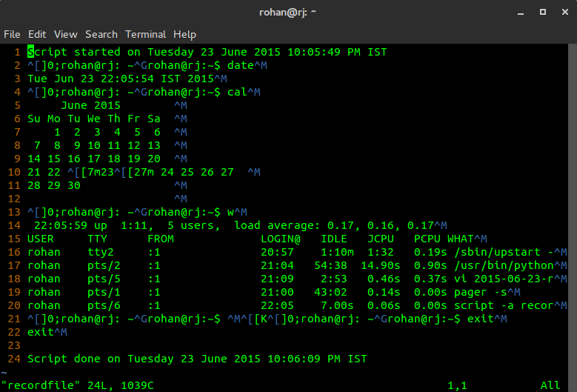
Task: Click 'Script done on Tuesday' on line 24
Action: pyautogui.click(x=101, y=359)
